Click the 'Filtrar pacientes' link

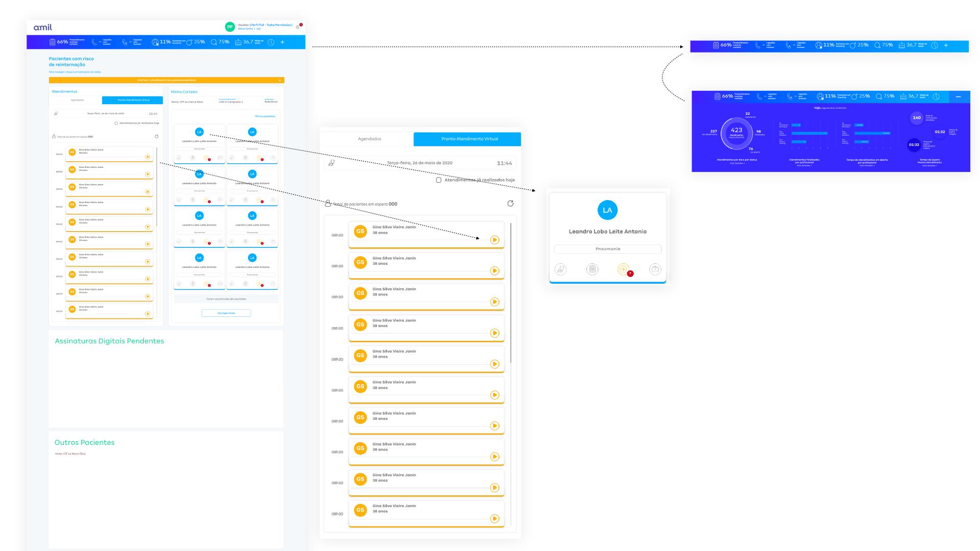point(265,116)
